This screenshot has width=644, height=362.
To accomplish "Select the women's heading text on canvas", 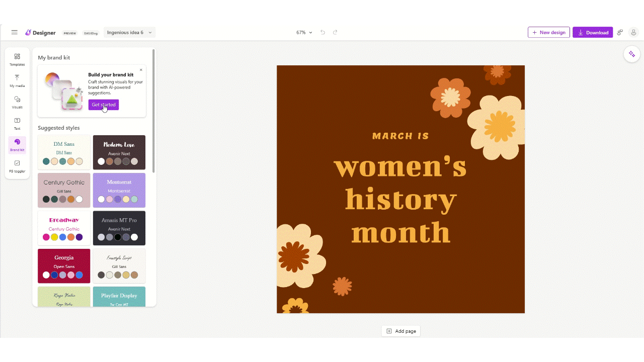I will [400, 168].
